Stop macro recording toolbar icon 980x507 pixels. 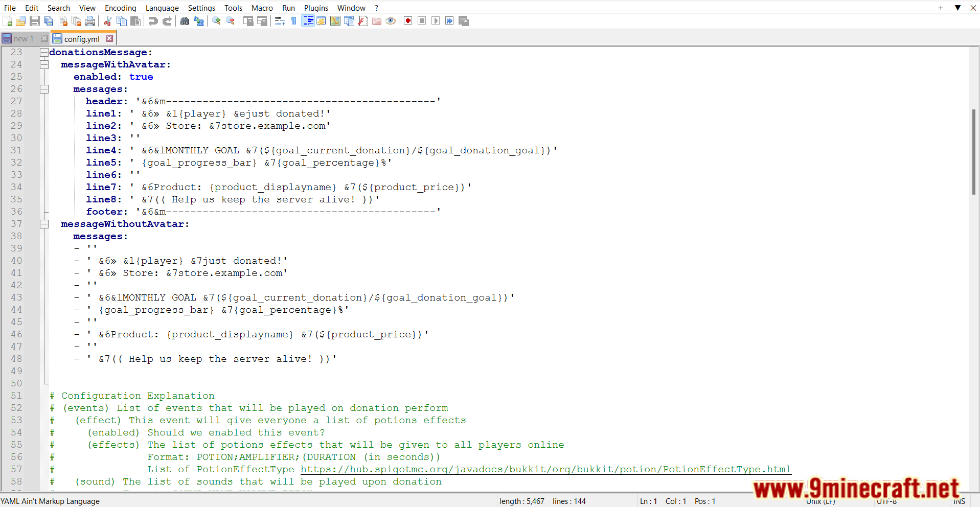(x=422, y=21)
